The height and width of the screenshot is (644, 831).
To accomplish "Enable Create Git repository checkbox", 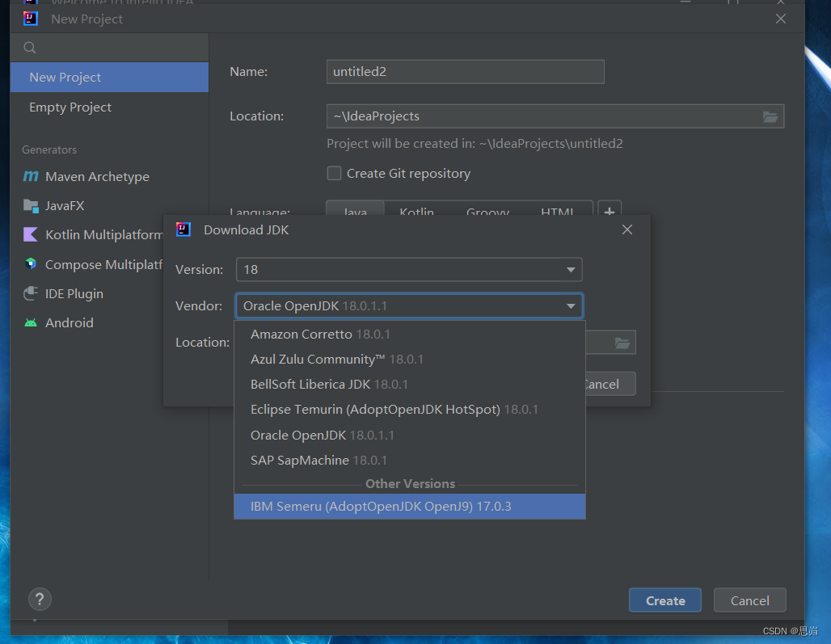I will [334, 173].
